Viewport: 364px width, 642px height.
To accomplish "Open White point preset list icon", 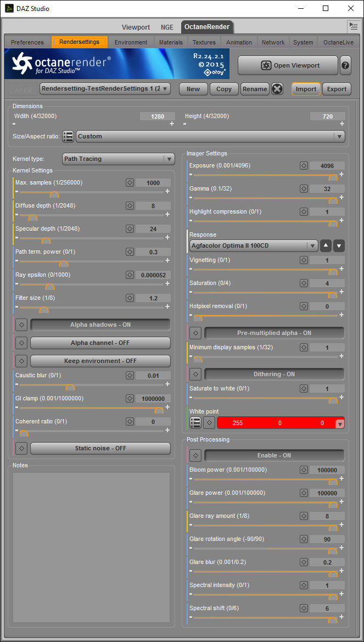I will click(195, 423).
